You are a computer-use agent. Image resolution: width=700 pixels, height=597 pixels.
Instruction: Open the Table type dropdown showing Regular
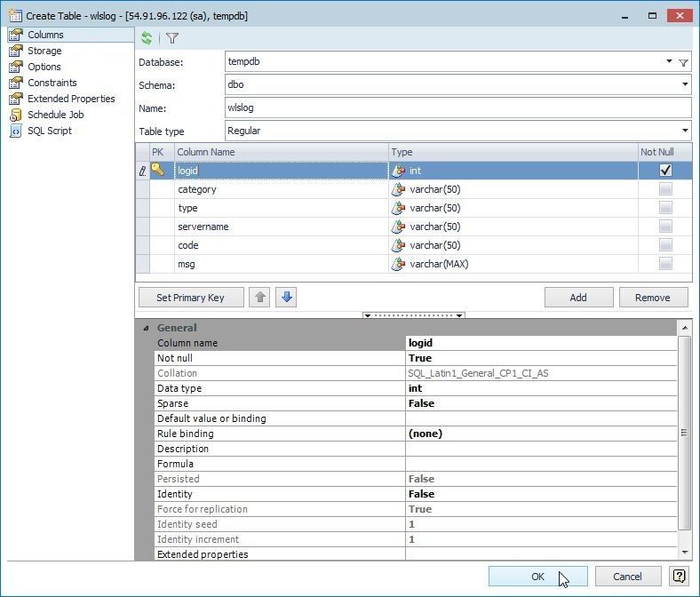(x=685, y=131)
